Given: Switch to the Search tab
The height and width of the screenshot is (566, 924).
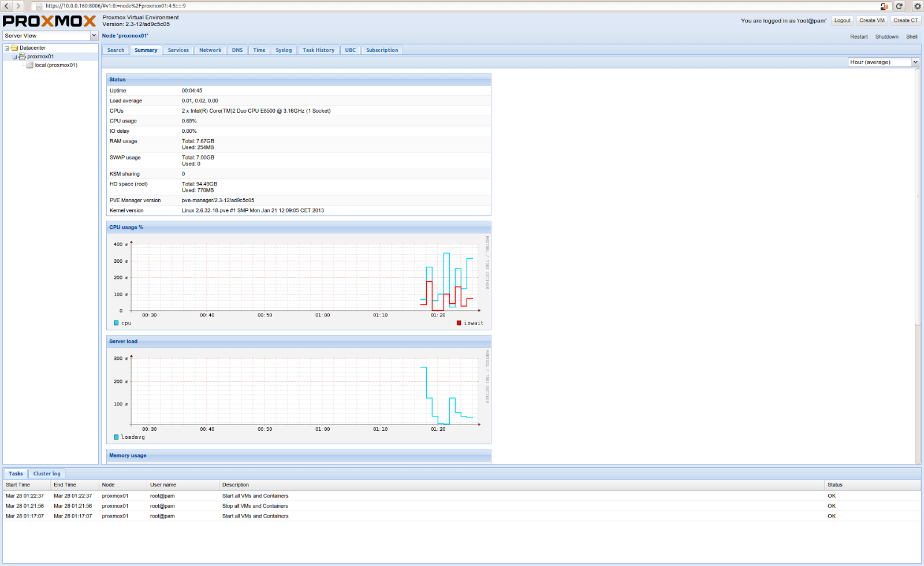Looking at the screenshot, I should click(x=115, y=50).
